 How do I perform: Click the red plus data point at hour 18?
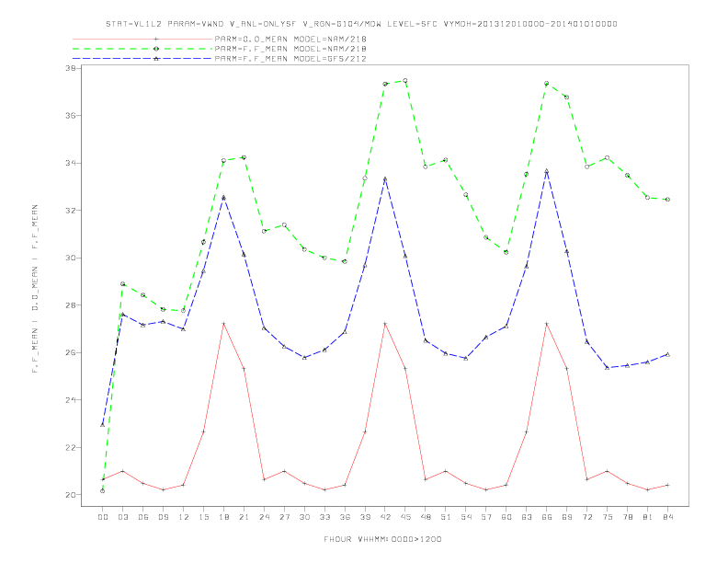(x=223, y=323)
